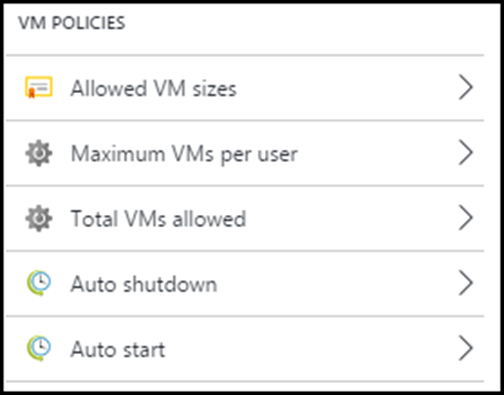Open Total VMs allowed with its right chevron

pyautogui.click(x=466, y=218)
